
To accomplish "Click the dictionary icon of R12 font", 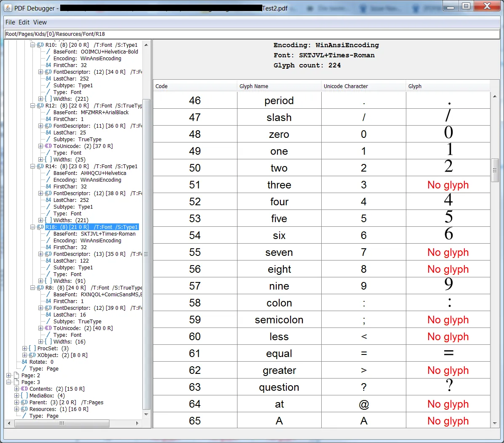I will [x=40, y=105].
